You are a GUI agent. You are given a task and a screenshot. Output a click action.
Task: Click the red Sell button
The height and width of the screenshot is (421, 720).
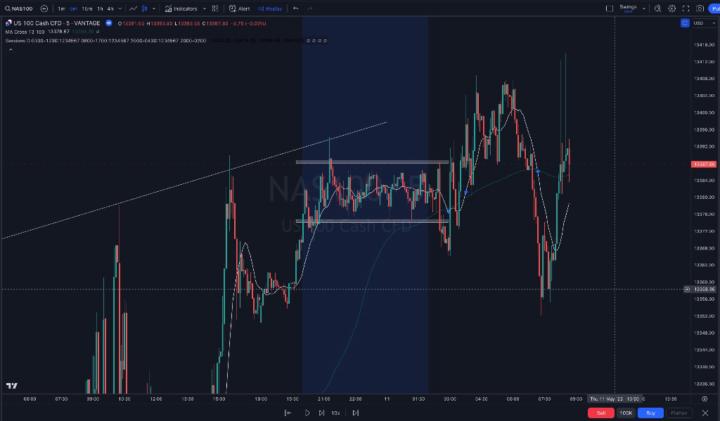pyautogui.click(x=601, y=413)
